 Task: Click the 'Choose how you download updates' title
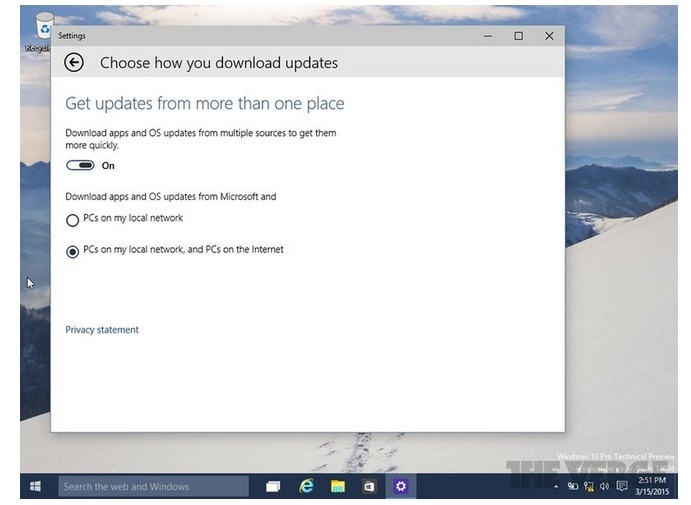click(219, 63)
